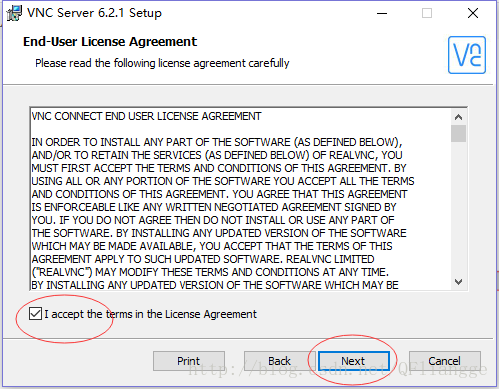Minimize the setup window
This screenshot has width=499, height=389.
(x=382, y=14)
